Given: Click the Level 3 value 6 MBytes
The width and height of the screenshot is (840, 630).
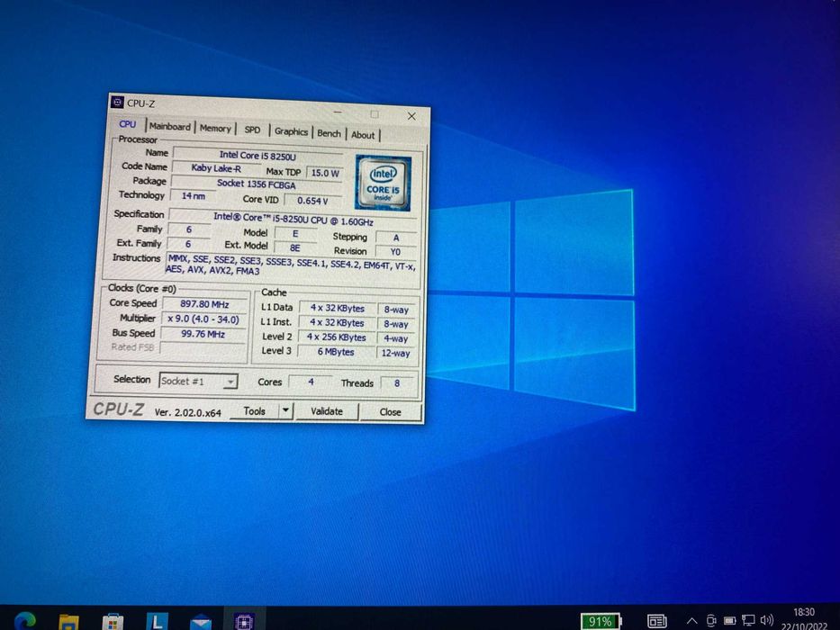Looking at the screenshot, I should coord(336,351).
